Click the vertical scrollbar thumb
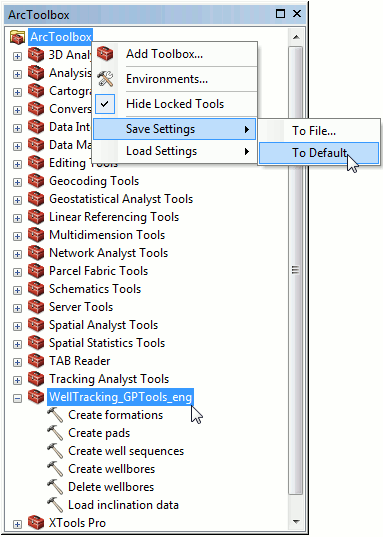This screenshot has height=537, width=383. pos(296,271)
